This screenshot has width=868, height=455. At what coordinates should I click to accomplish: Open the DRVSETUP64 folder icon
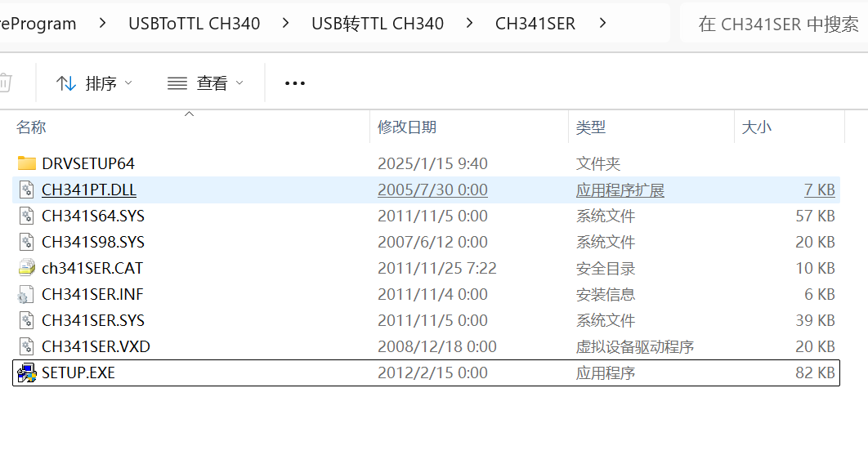pyautogui.click(x=27, y=163)
